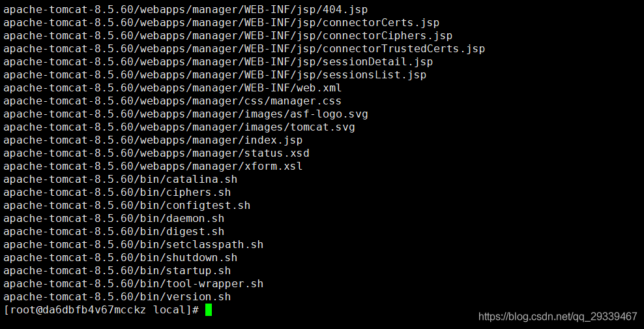Image resolution: width=644 pixels, height=329 pixels.
Task: Click the bin/configtest.sh line
Action: 127,205
